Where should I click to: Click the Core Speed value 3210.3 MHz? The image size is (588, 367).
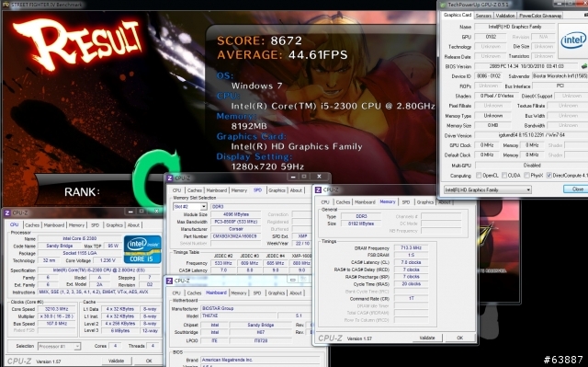(56, 309)
